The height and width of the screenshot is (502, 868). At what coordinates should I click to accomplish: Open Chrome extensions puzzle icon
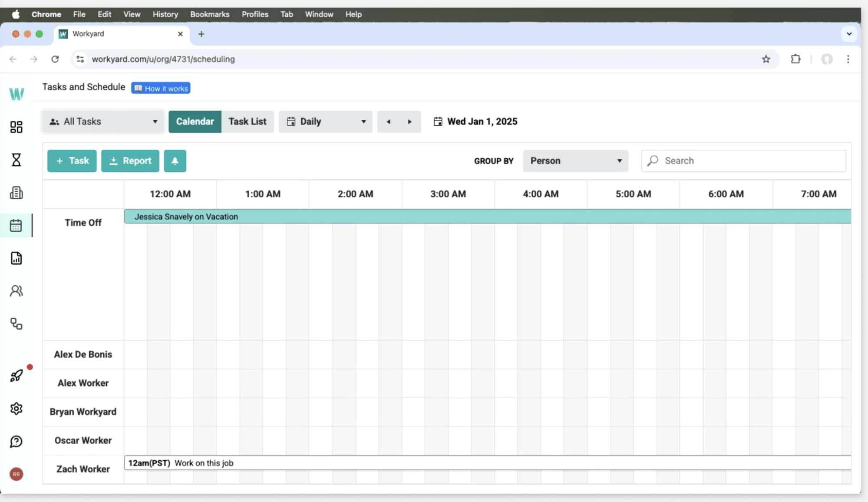[x=795, y=59]
